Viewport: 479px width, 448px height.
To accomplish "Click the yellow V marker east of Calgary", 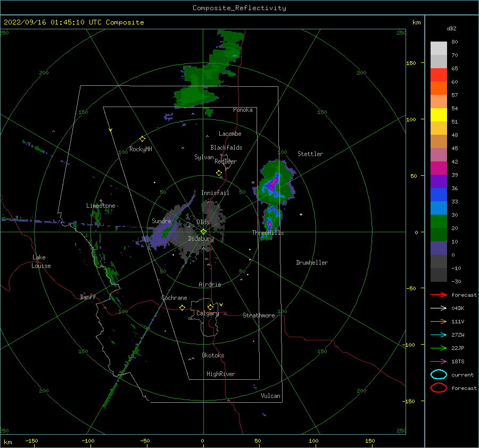I will tap(221, 305).
